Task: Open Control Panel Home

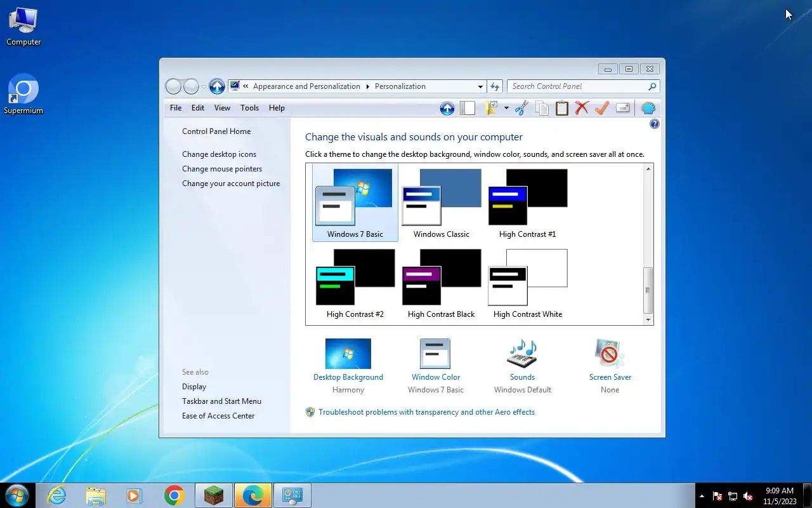Action: coord(216,131)
